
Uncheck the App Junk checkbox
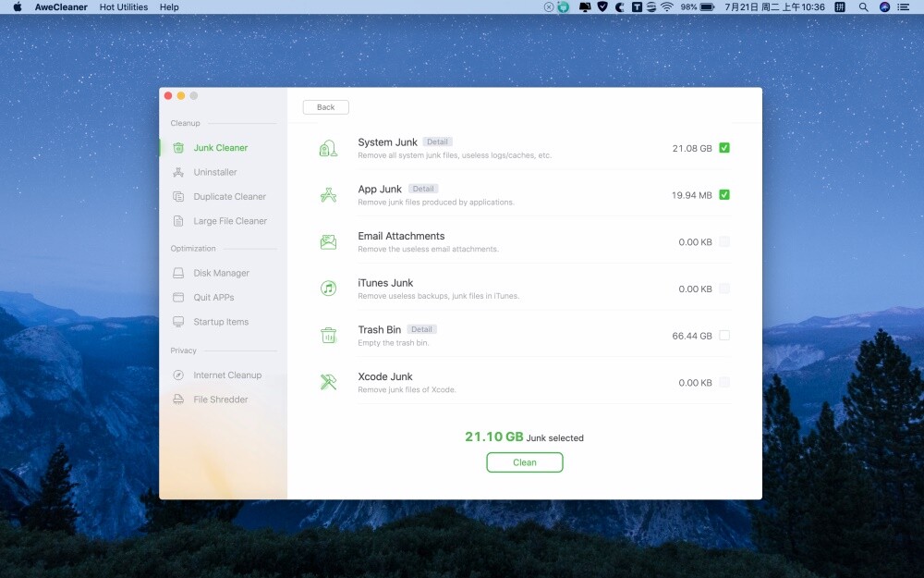coord(724,194)
